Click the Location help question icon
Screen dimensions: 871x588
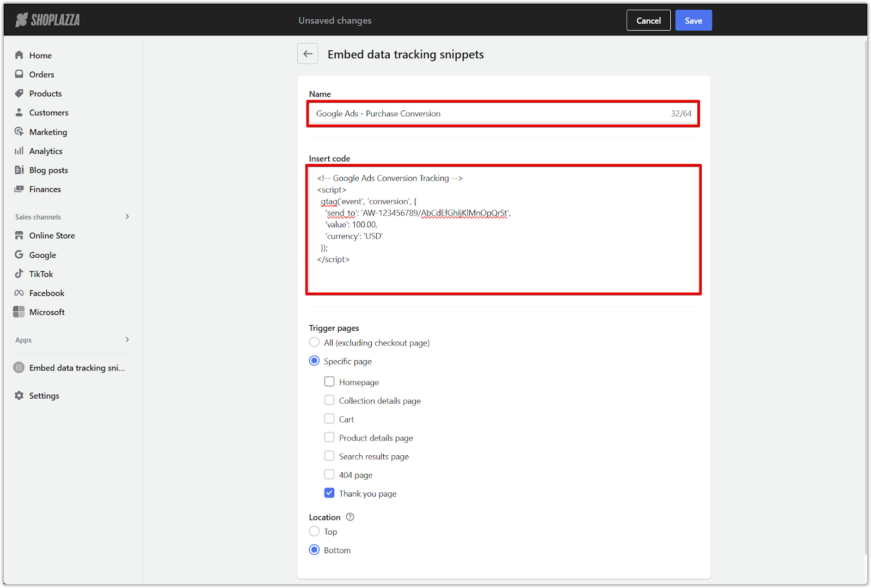point(350,517)
